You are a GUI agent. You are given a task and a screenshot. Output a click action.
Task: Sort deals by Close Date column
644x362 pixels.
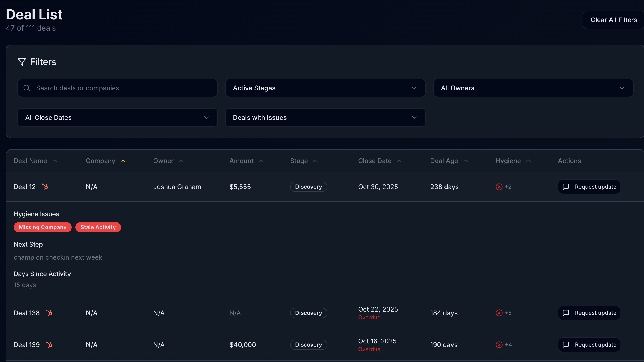pyautogui.click(x=379, y=161)
